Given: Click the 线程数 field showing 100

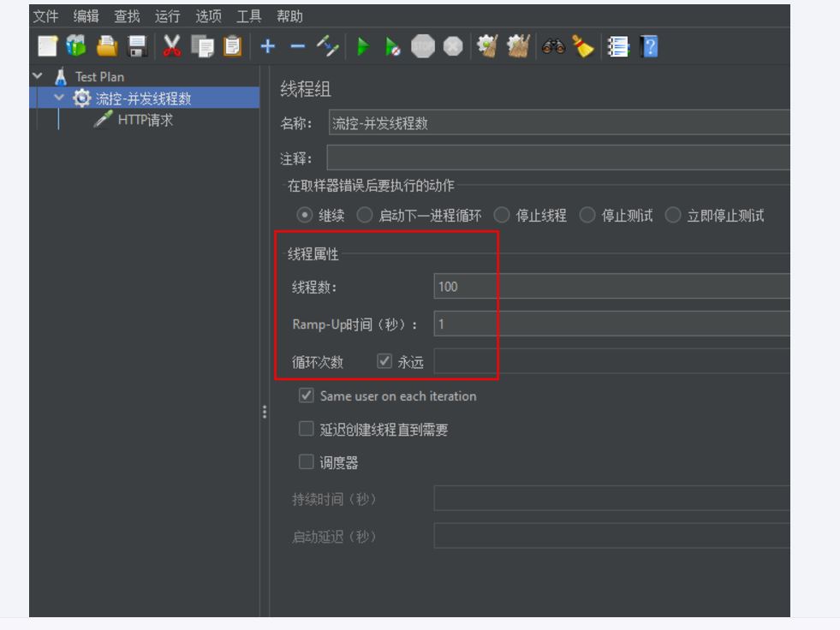Looking at the screenshot, I should (x=611, y=286).
